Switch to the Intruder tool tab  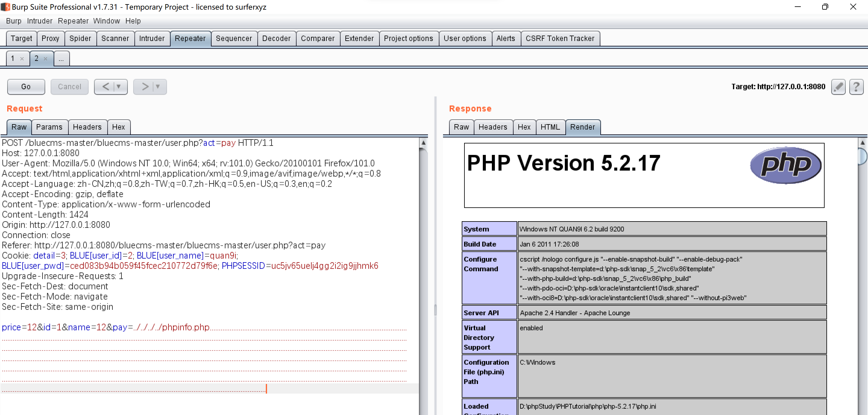[x=152, y=38]
